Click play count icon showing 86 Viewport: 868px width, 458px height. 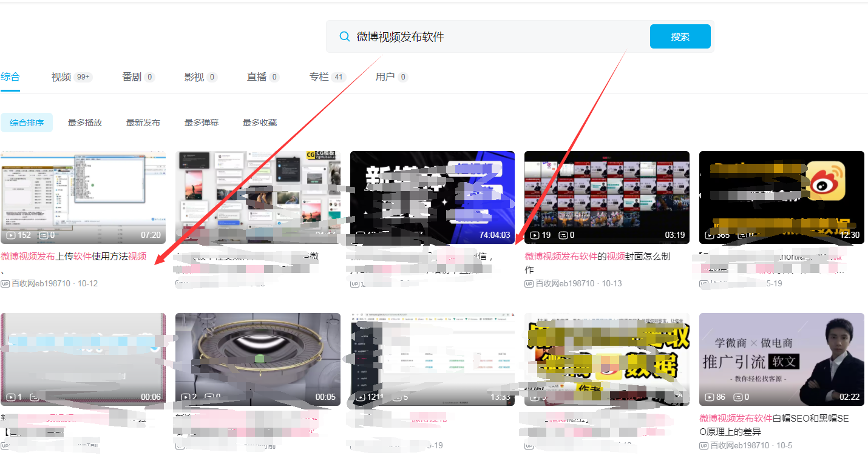(710, 397)
